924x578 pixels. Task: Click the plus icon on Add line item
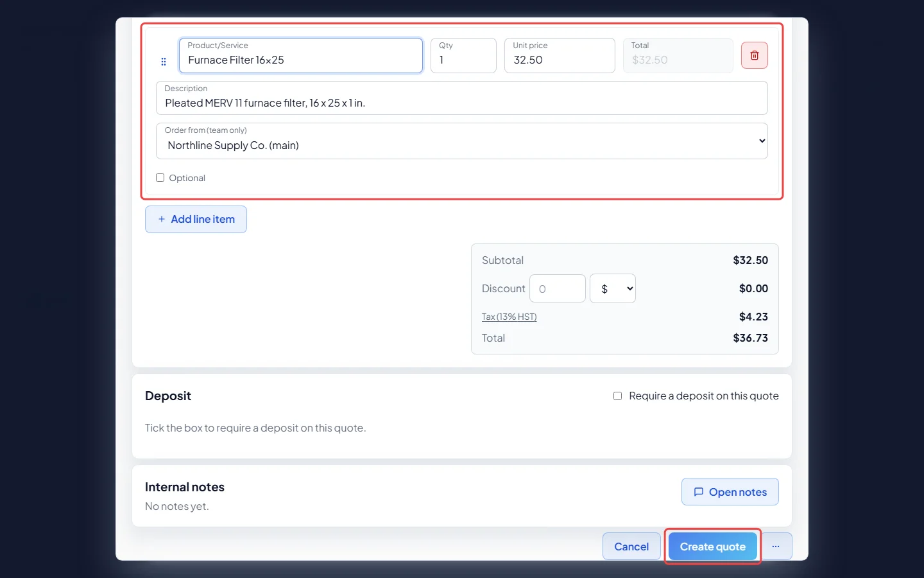(x=162, y=219)
